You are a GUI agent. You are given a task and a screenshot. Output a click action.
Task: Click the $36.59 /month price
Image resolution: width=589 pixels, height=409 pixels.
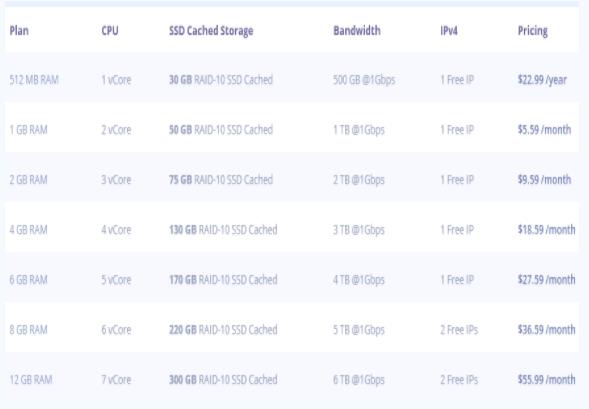click(x=547, y=329)
